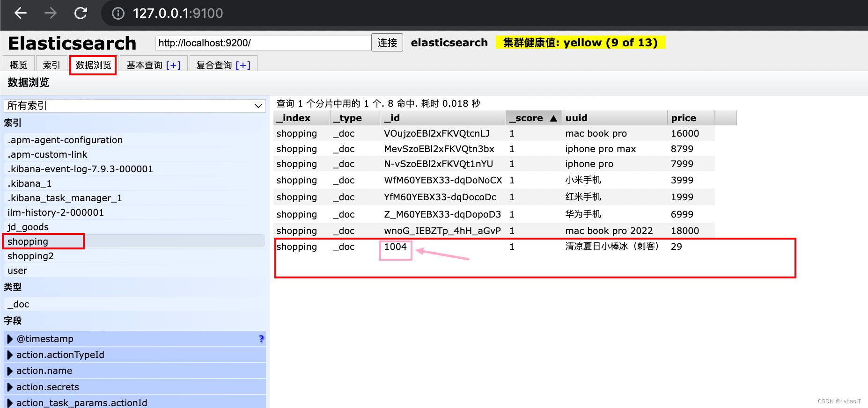
Task: Click the 清凉夏日小棒冰 uuid cell
Action: pos(612,247)
